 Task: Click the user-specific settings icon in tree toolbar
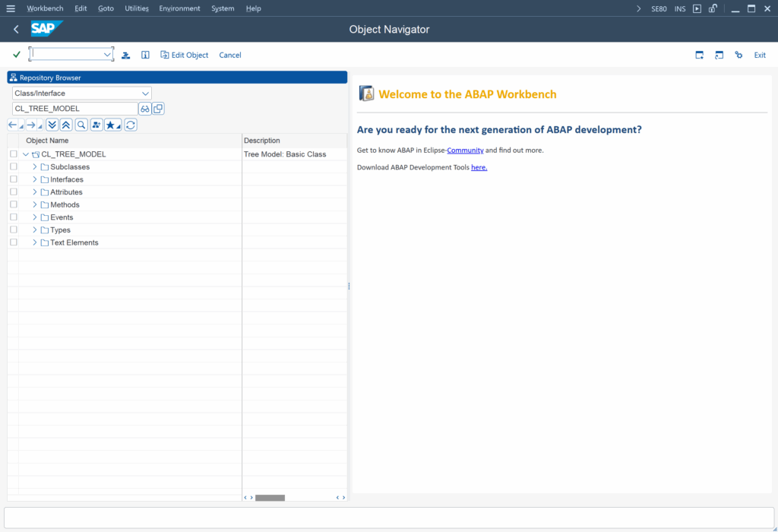(96, 125)
